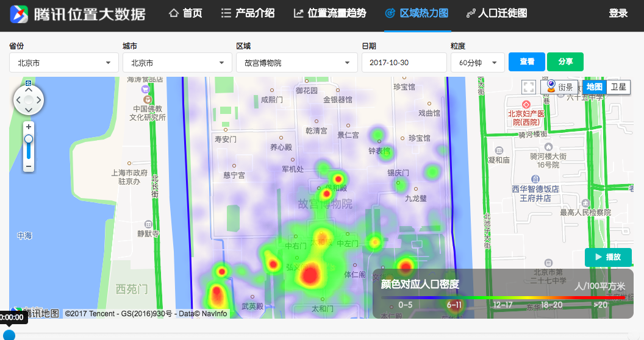The height and width of the screenshot is (340, 644).
Task: Click the 武英殿 map label
Action: click(252, 306)
